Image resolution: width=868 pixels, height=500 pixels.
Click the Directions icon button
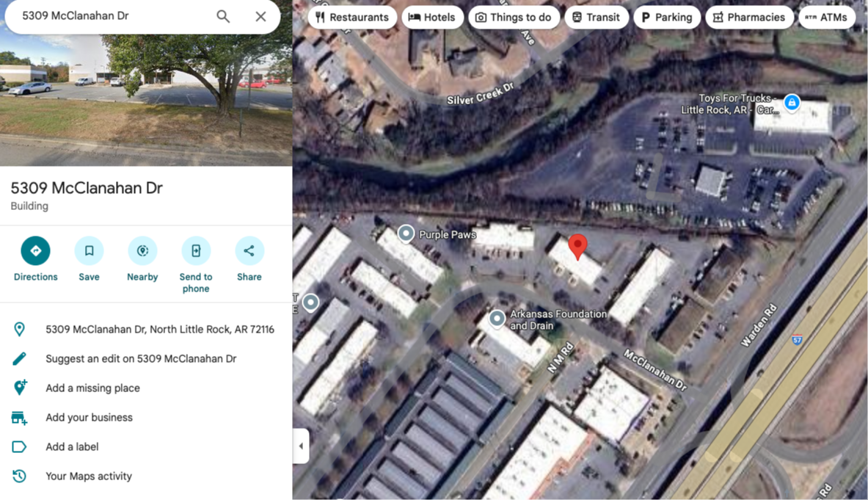[35, 251]
